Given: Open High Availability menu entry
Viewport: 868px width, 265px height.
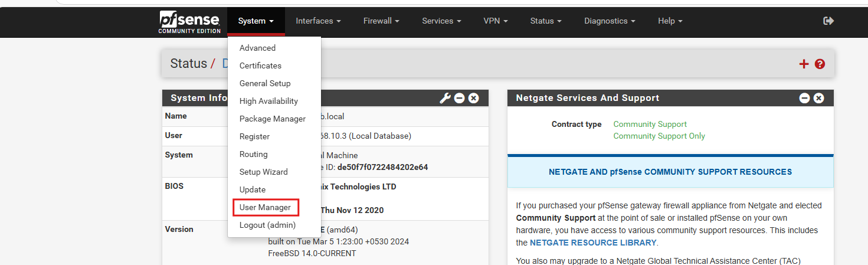Looking at the screenshot, I should pos(268,101).
